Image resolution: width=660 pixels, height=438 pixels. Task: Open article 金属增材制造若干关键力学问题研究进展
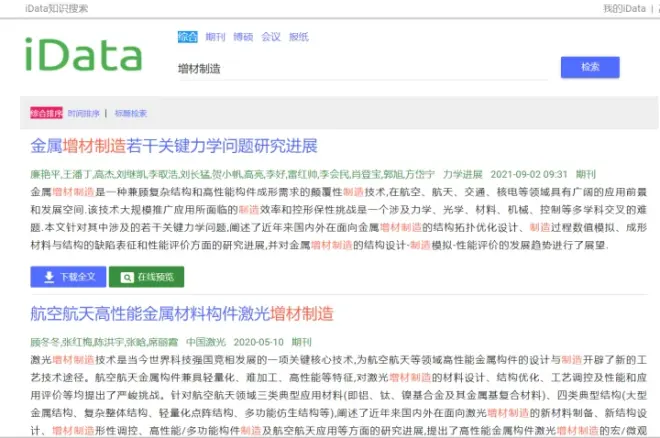[173, 146]
